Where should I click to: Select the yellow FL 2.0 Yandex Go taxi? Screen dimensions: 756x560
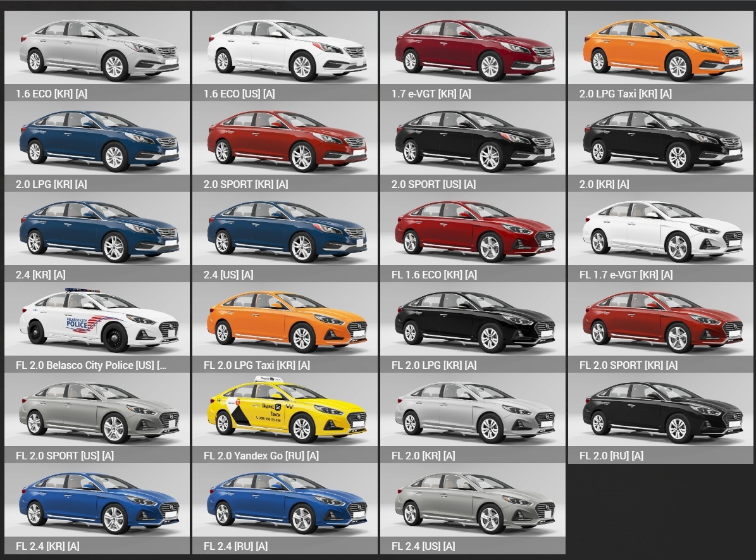coord(285,411)
